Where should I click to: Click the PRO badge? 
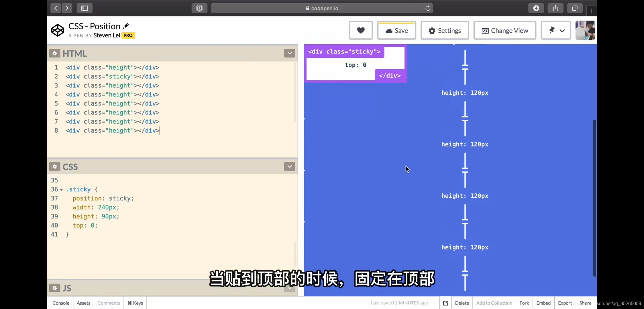(x=128, y=35)
